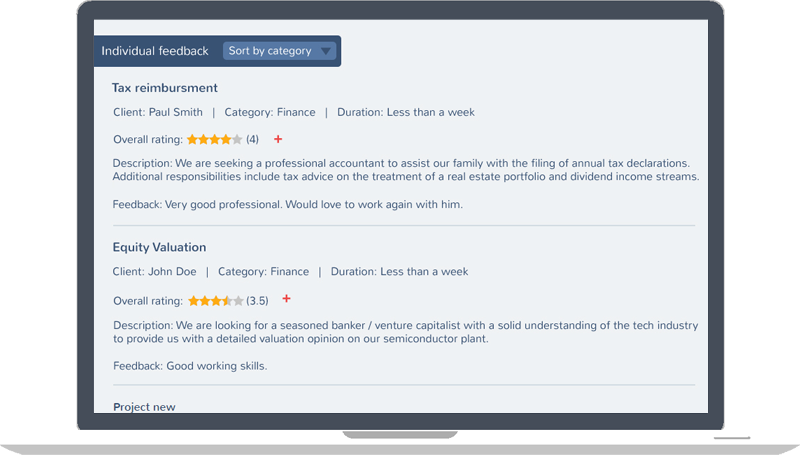Select the Individual feedback header tab
The image size is (800, 455).
(x=155, y=51)
